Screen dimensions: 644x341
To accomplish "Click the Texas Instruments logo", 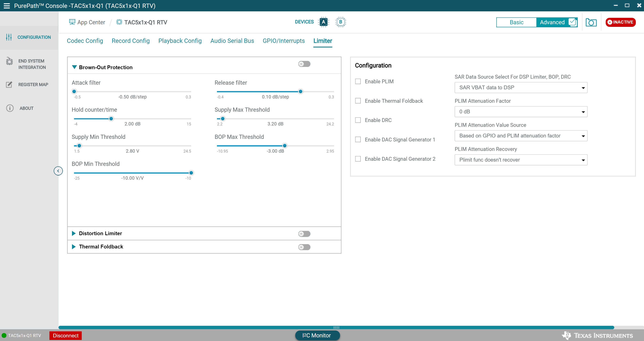I will pos(597,335).
